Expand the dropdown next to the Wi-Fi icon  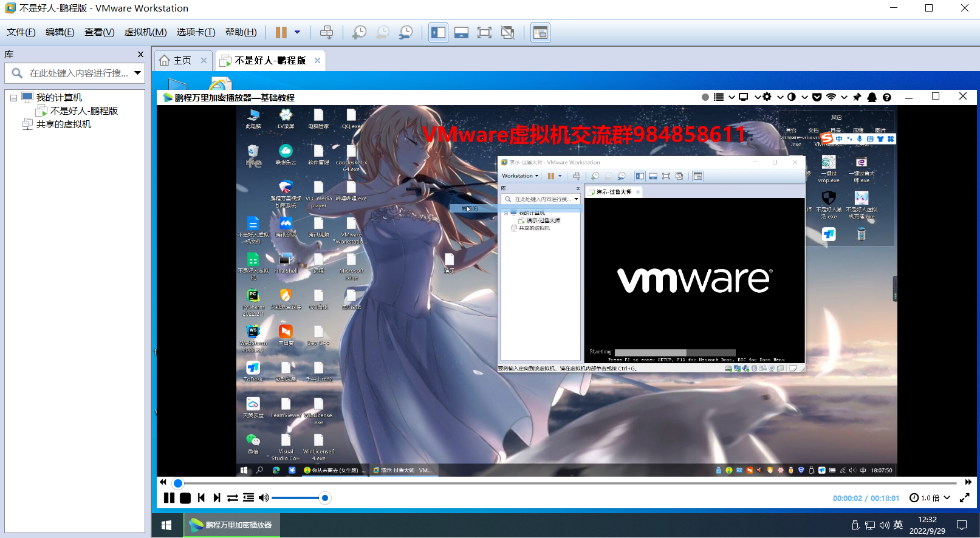click(x=844, y=97)
